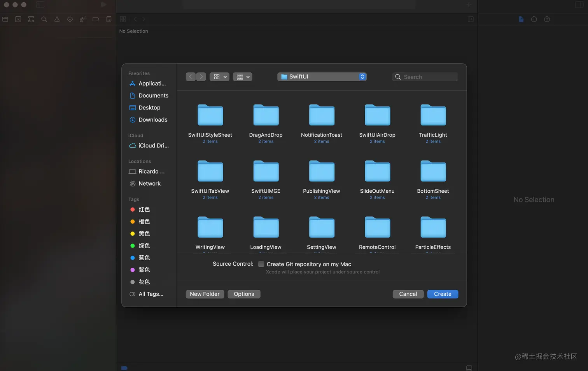Open the icon view mode dropdown
This screenshot has width=588, height=371.
click(219, 77)
